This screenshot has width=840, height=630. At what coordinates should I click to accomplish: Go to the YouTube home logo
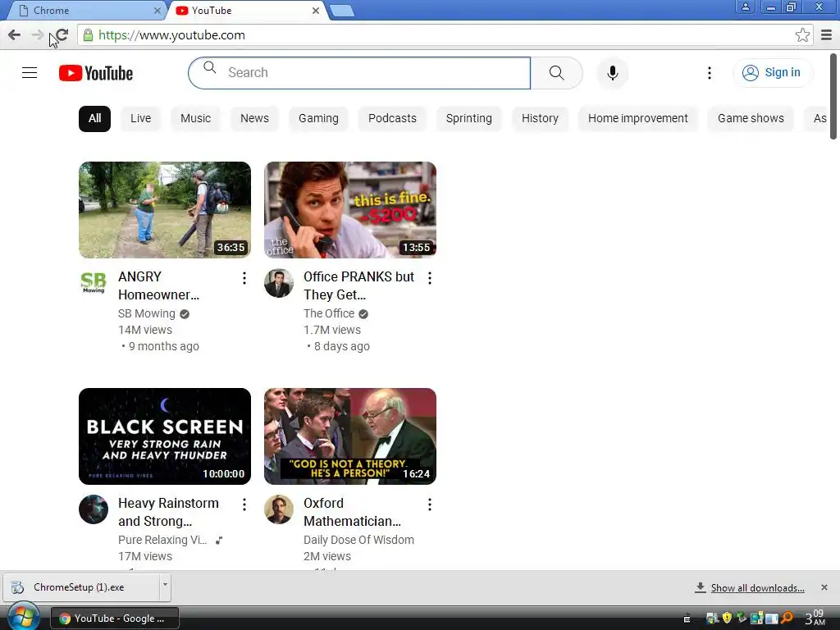(96, 73)
